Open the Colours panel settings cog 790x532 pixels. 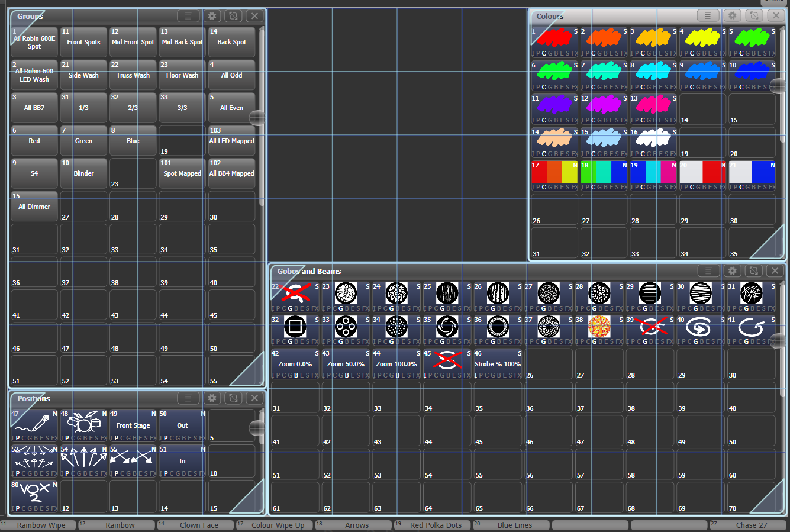tap(732, 16)
